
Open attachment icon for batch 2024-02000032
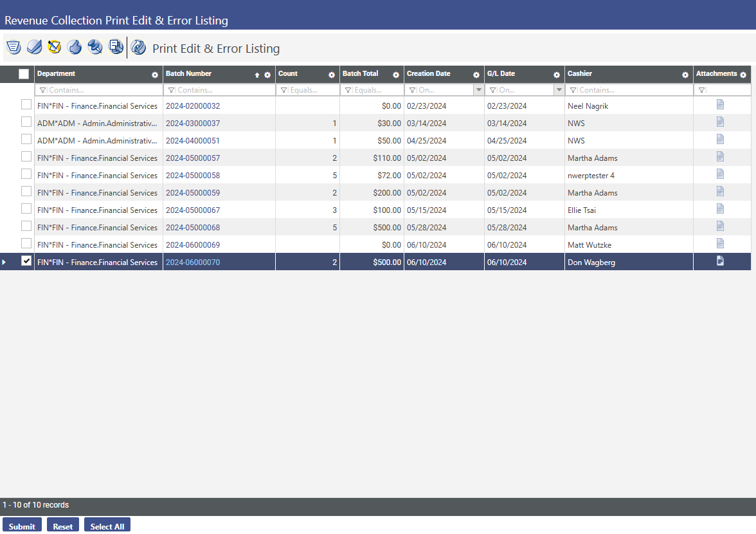(720, 104)
